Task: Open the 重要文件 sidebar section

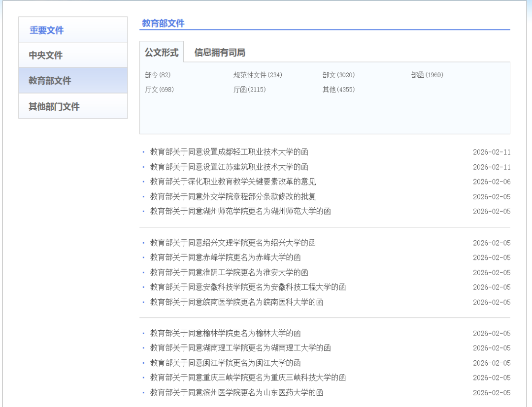Action: point(47,30)
